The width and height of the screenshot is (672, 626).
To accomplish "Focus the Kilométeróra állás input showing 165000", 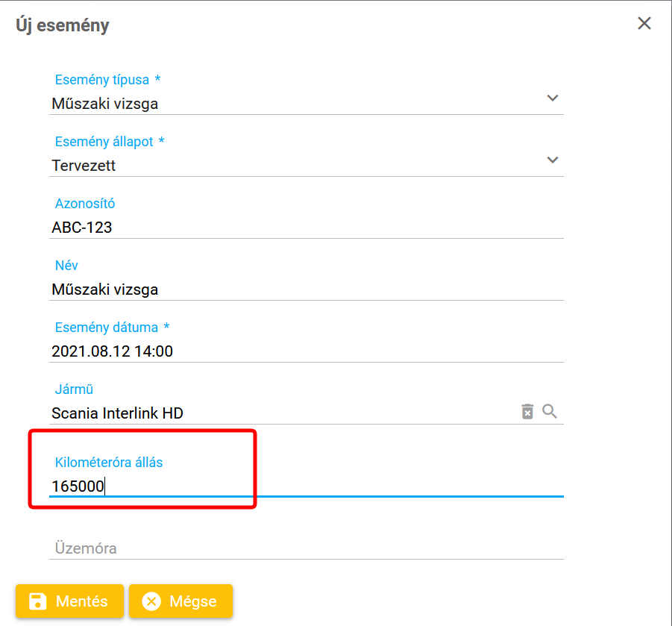I will (x=298, y=486).
